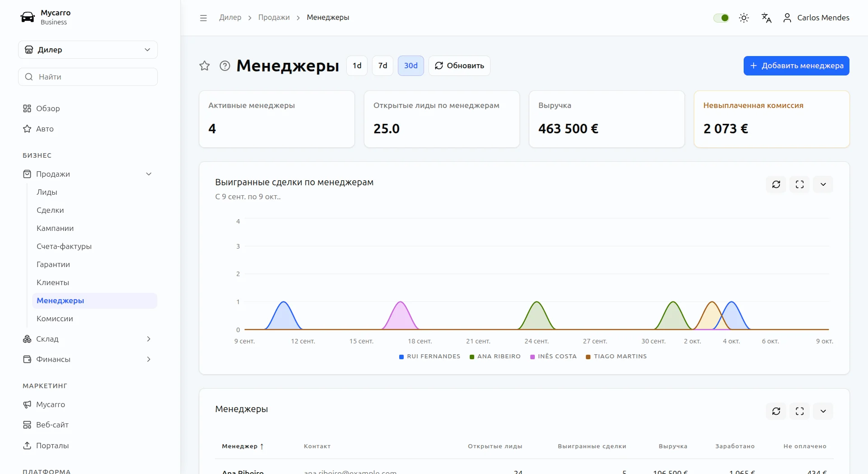Open Порталы in the sidebar
868x474 pixels.
pos(88,446)
